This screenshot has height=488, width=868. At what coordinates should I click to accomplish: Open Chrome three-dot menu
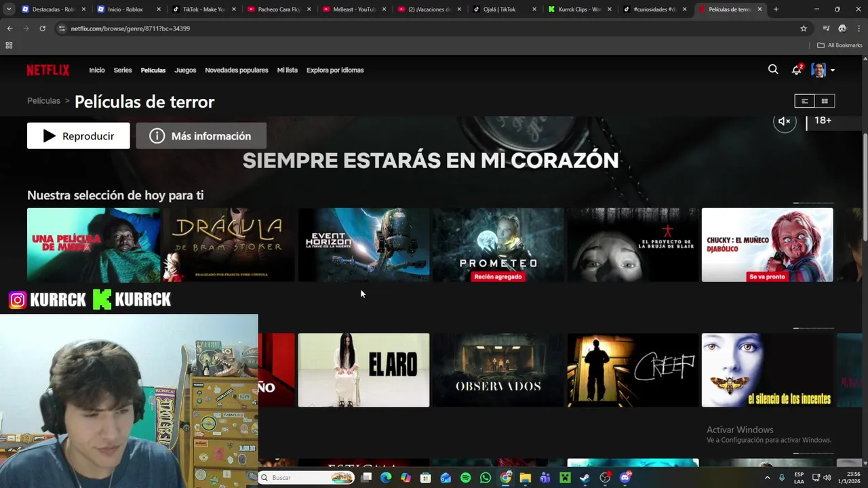point(858,28)
